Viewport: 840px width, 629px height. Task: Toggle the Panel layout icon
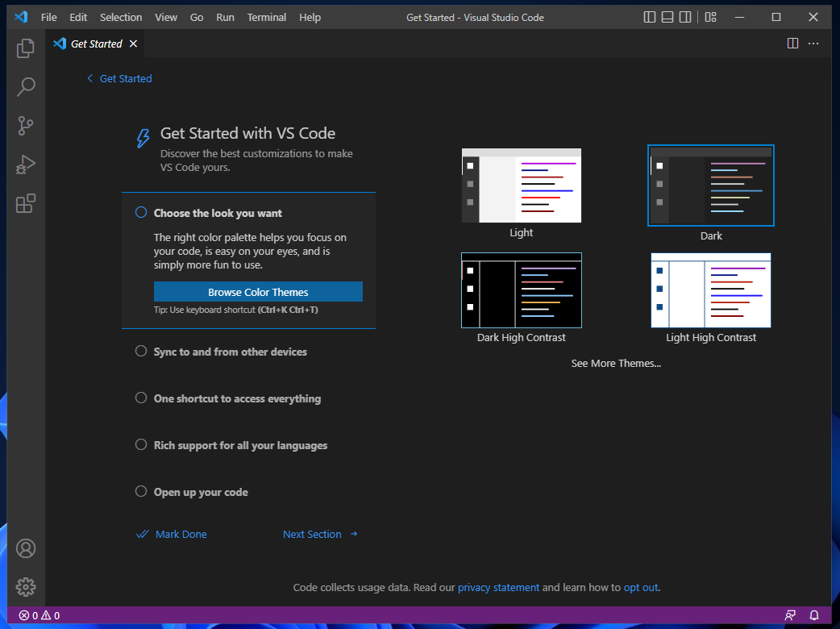pos(667,17)
